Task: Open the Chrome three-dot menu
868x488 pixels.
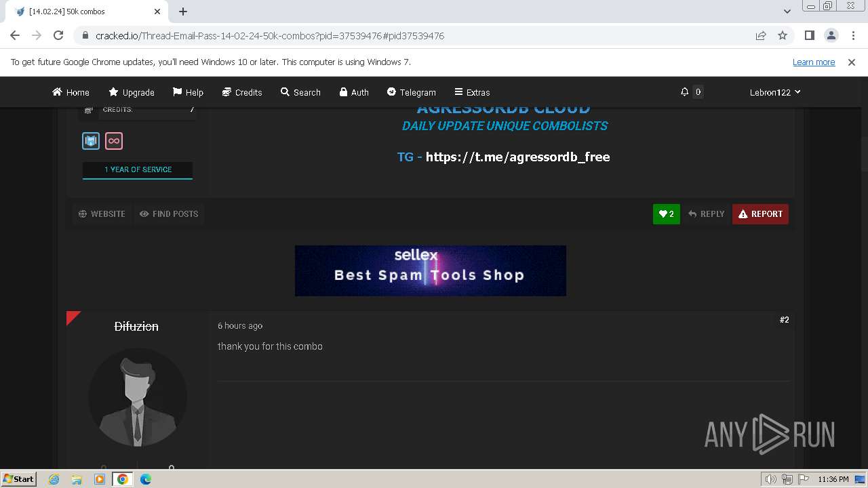Action: (x=852, y=35)
